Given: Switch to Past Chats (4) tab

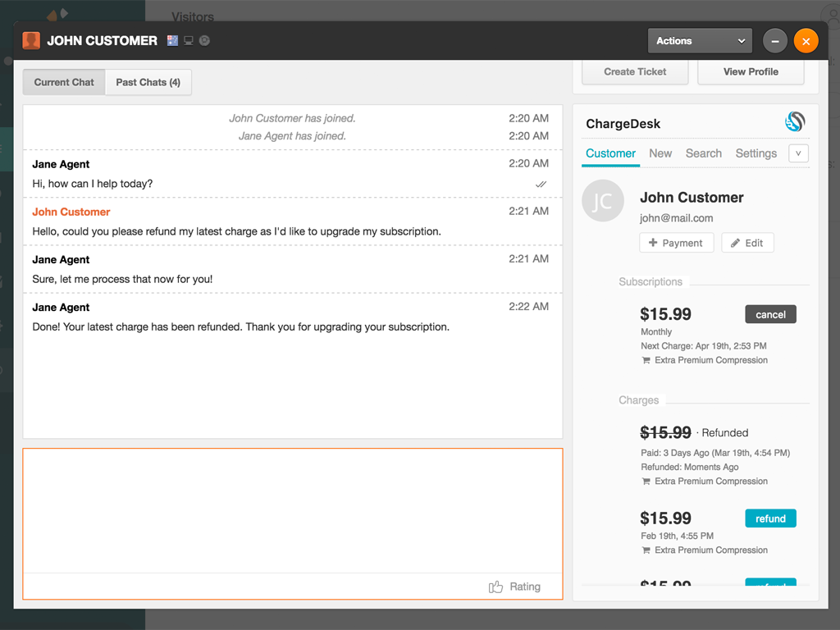Looking at the screenshot, I should point(148,82).
